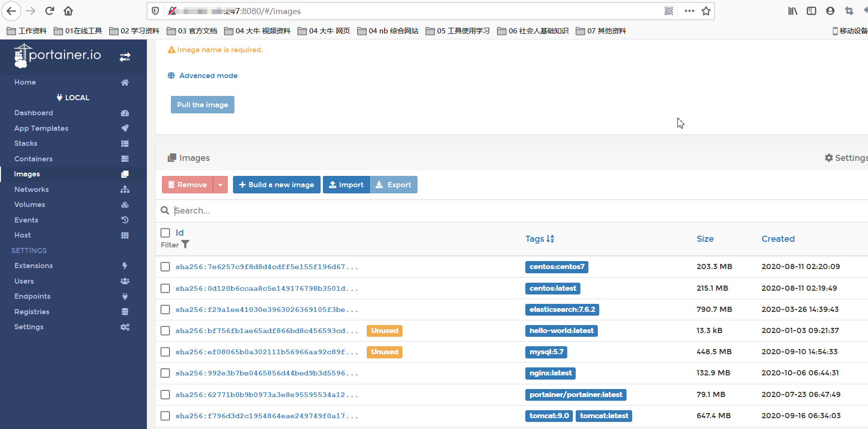Check the elasticsearch:7.6.2 image row checkbox
Image resolution: width=868 pixels, height=429 pixels.
[165, 310]
